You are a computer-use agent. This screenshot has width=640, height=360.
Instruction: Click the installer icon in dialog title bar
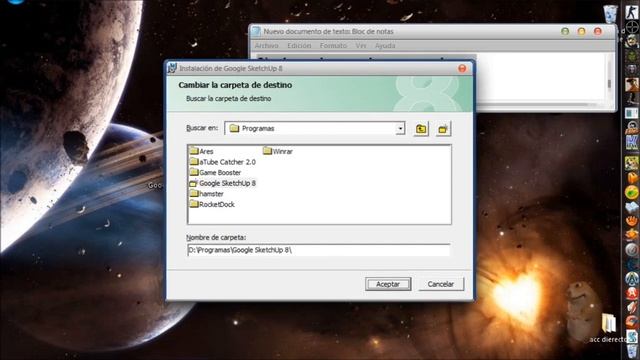click(x=172, y=68)
